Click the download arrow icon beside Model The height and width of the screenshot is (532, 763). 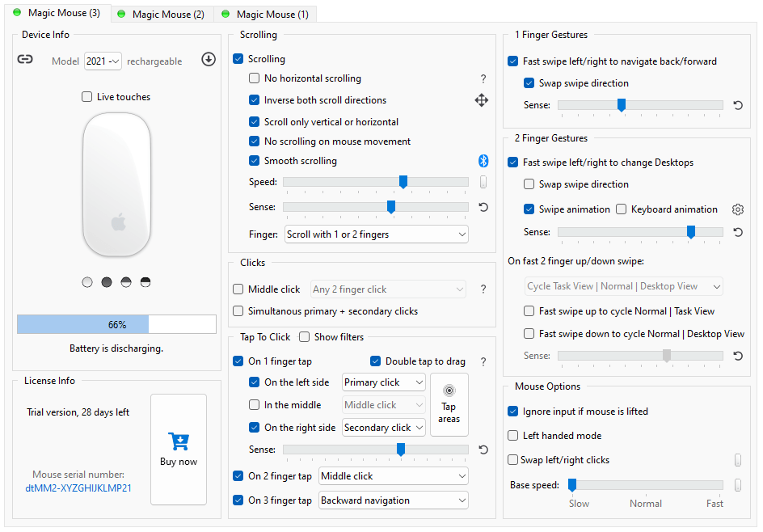[209, 59]
